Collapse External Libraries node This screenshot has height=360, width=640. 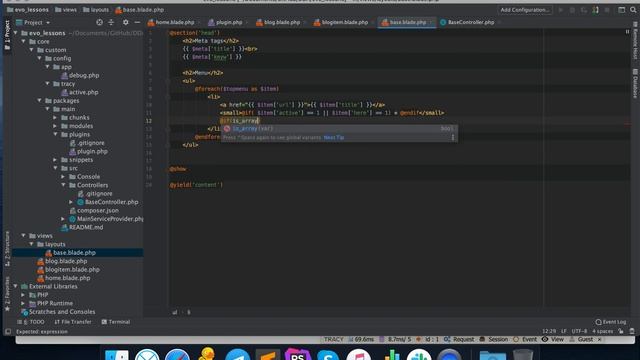click(16, 287)
